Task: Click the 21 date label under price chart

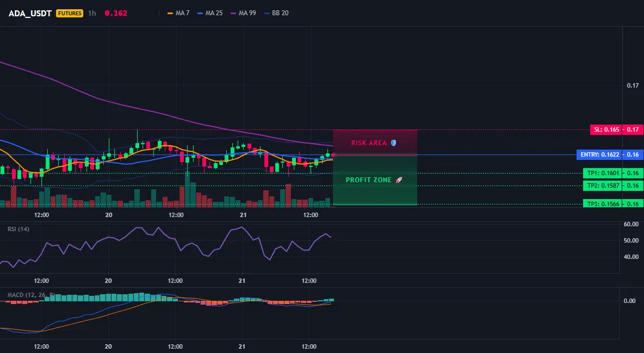Action: (243, 215)
